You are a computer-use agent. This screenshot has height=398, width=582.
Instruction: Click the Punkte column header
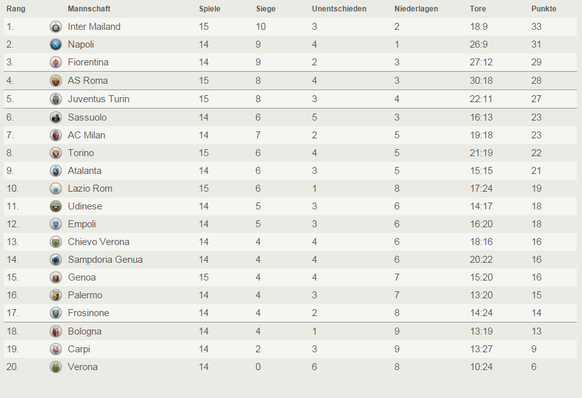pos(543,9)
